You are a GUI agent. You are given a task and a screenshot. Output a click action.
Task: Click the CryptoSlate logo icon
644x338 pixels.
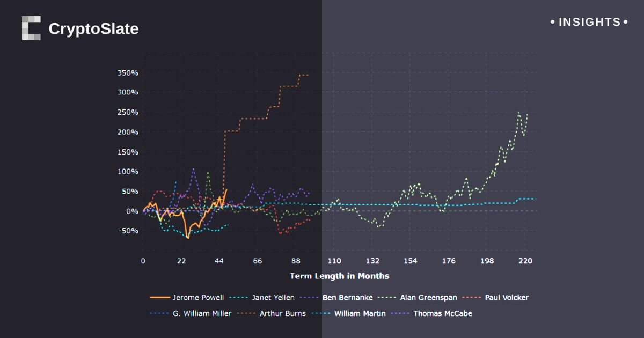pyautogui.click(x=31, y=28)
